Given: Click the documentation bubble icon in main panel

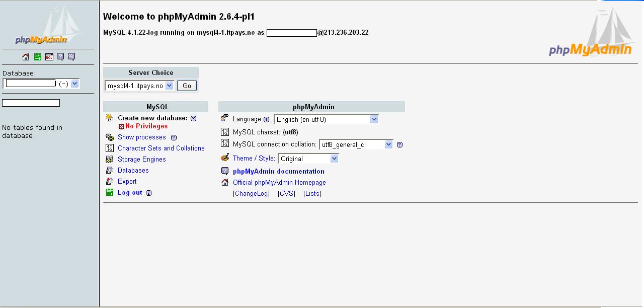Looking at the screenshot, I should (225, 171).
